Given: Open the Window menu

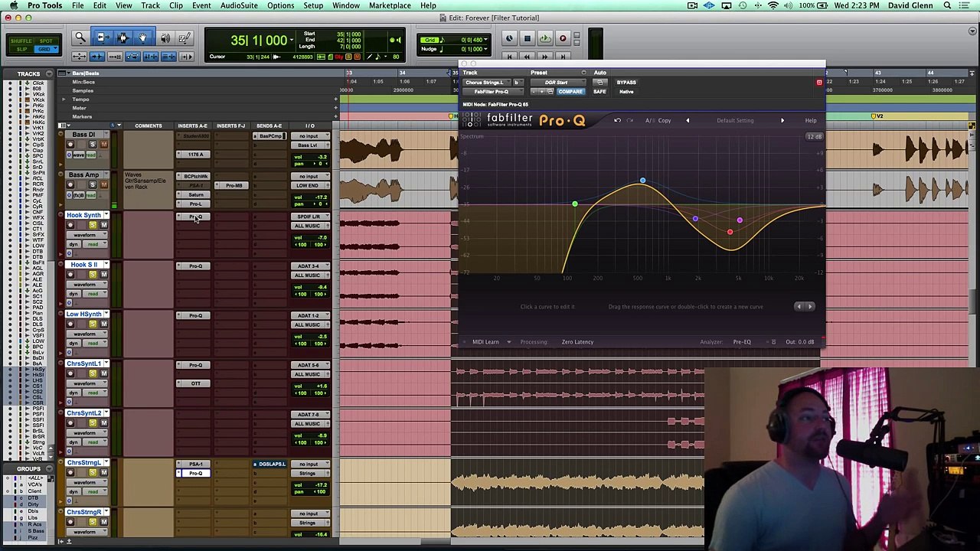Looking at the screenshot, I should click(346, 5).
